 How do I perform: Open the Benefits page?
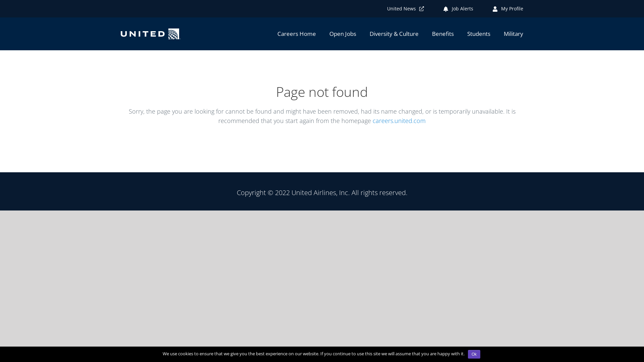click(443, 34)
